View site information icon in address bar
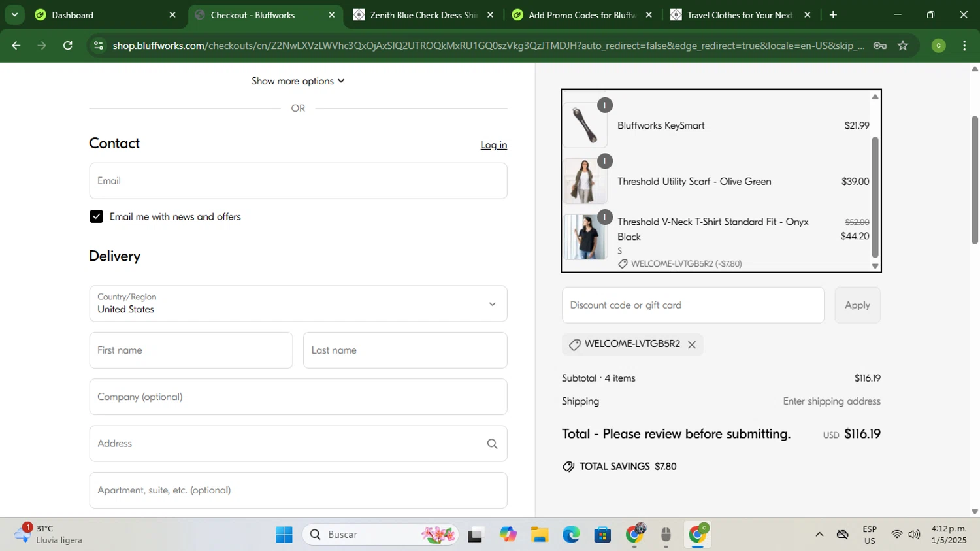 (x=99, y=46)
